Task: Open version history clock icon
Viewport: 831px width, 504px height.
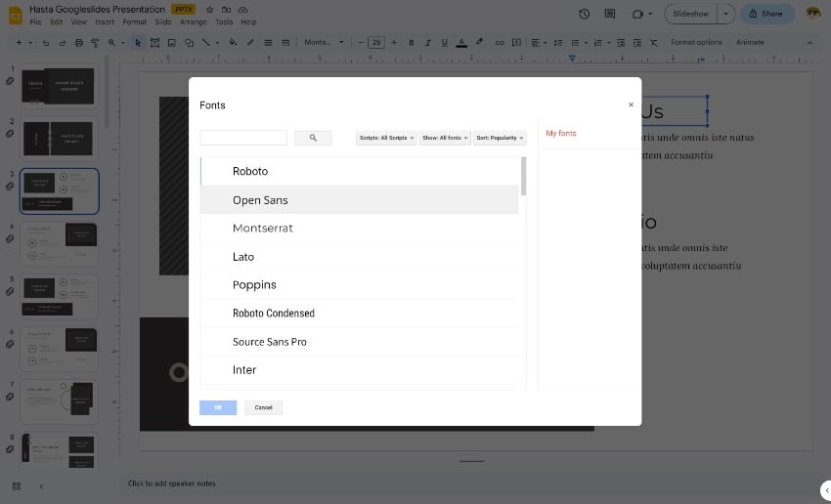Action: point(584,14)
